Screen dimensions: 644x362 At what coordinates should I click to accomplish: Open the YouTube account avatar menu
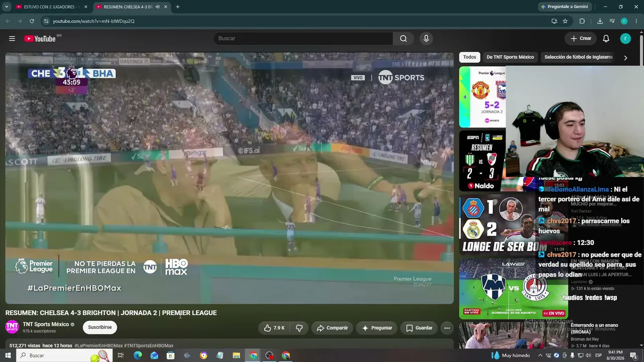click(625, 39)
